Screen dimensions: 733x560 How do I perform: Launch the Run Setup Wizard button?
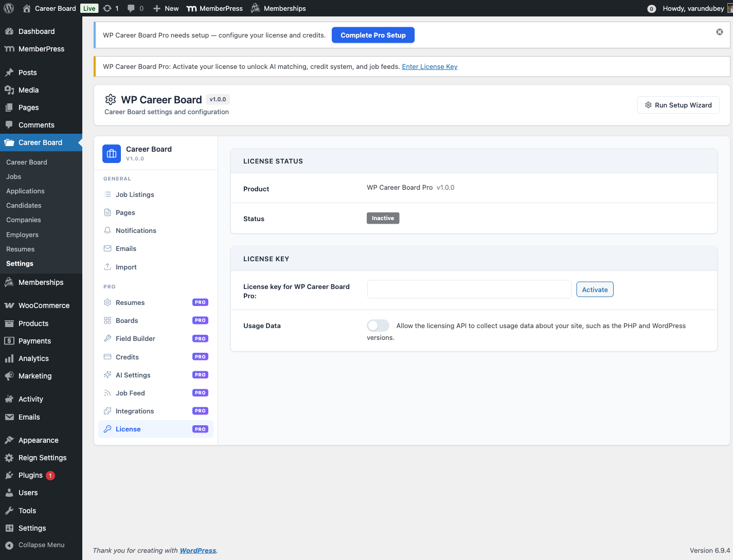pyautogui.click(x=678, y=105)
